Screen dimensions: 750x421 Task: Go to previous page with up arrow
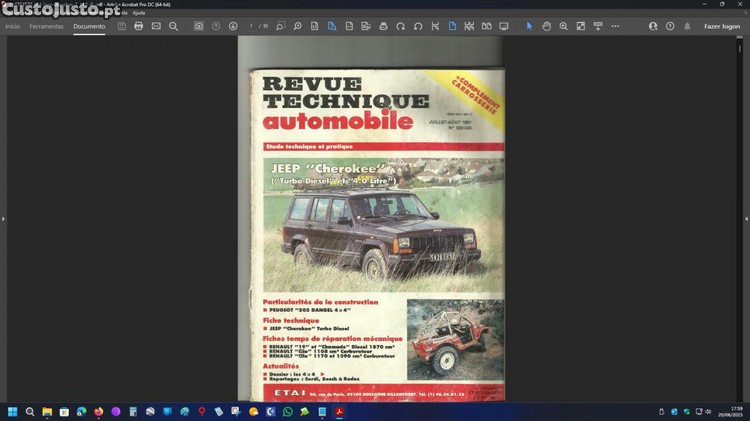(x=216, y=26)
